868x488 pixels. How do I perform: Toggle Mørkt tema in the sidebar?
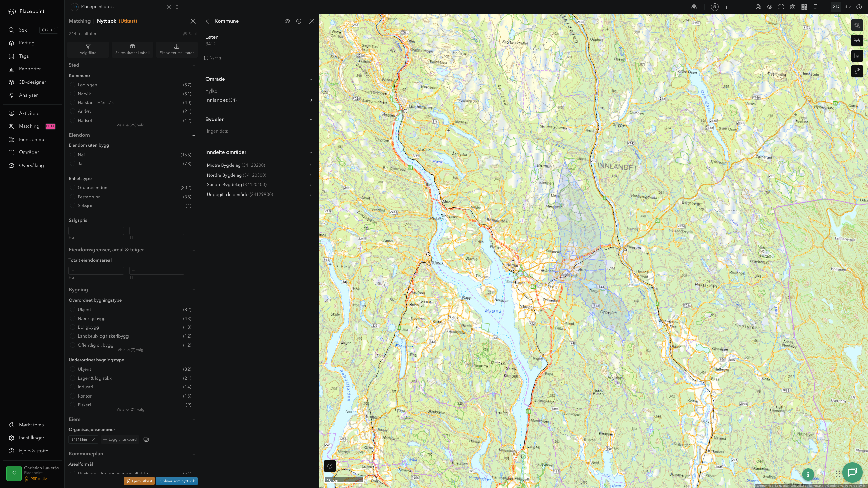click(x=32, y=425)
